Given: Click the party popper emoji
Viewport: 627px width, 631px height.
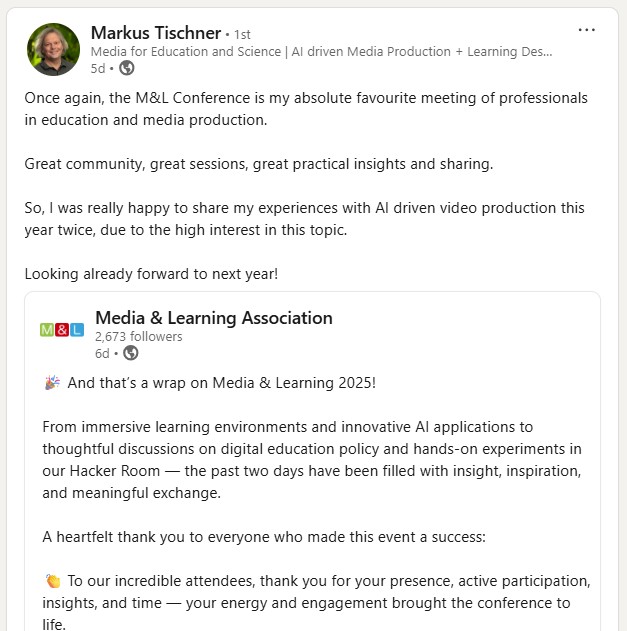Looking at the screenshot, I should click(52, 383).
